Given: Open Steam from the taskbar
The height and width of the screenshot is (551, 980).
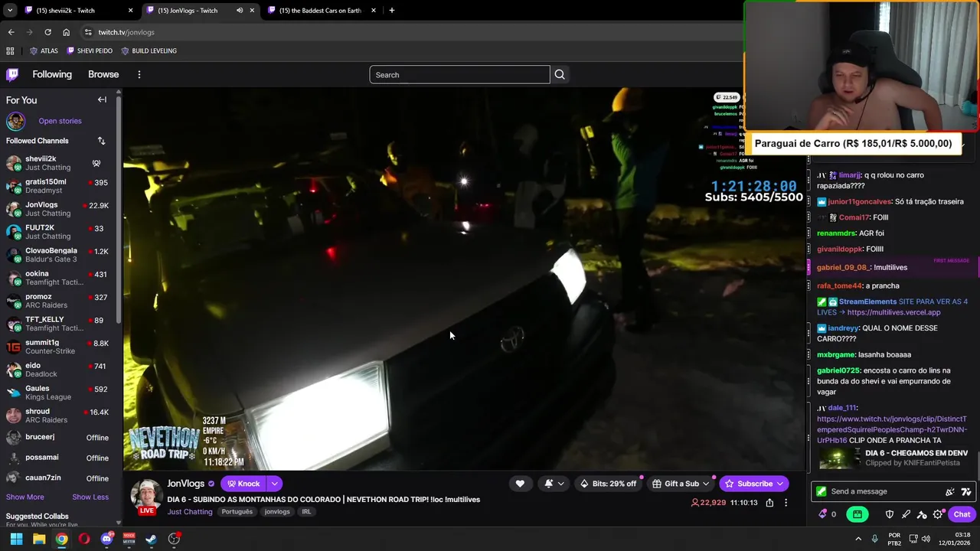Looking at the screenshot, I should click(152, 539).
